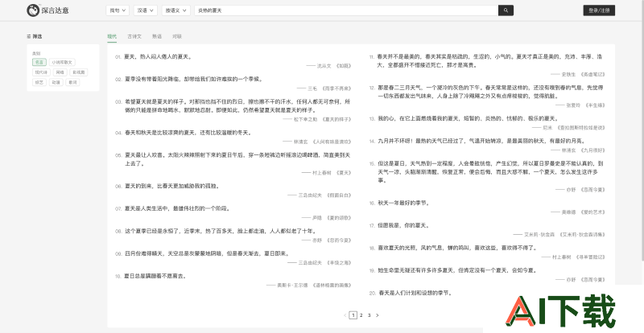This screenshot has height=333, width=644.
Task: Select page 1 in pagination
Action: pyautogui.click(x=353, y=315)
